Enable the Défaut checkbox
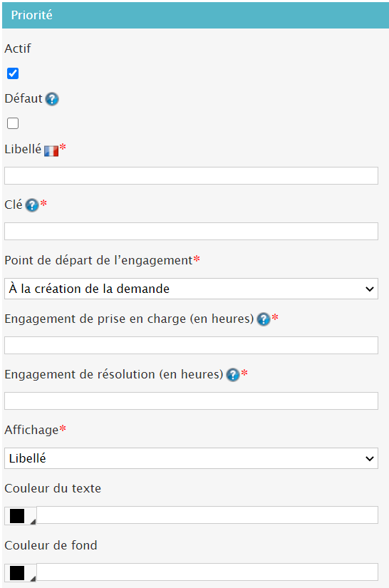Image resolution: width=389 pixels, height=588 pixels. tap(13, 123)
